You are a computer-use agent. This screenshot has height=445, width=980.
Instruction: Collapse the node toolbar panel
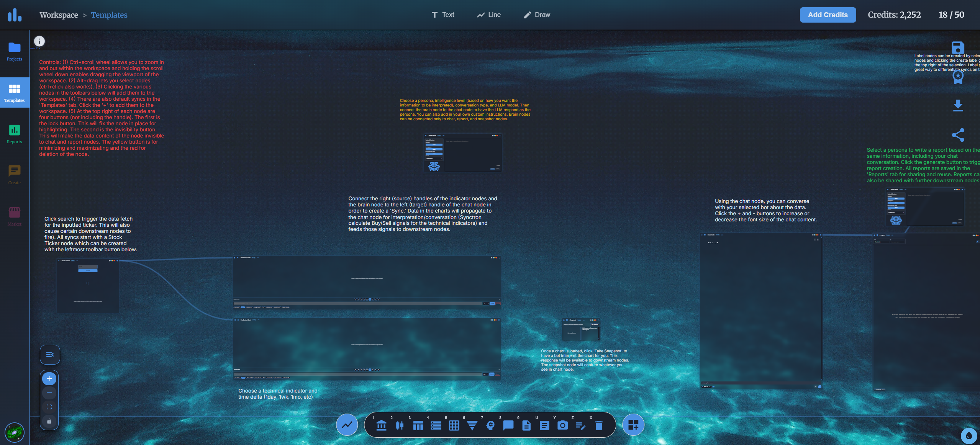[x=49, y=354]
